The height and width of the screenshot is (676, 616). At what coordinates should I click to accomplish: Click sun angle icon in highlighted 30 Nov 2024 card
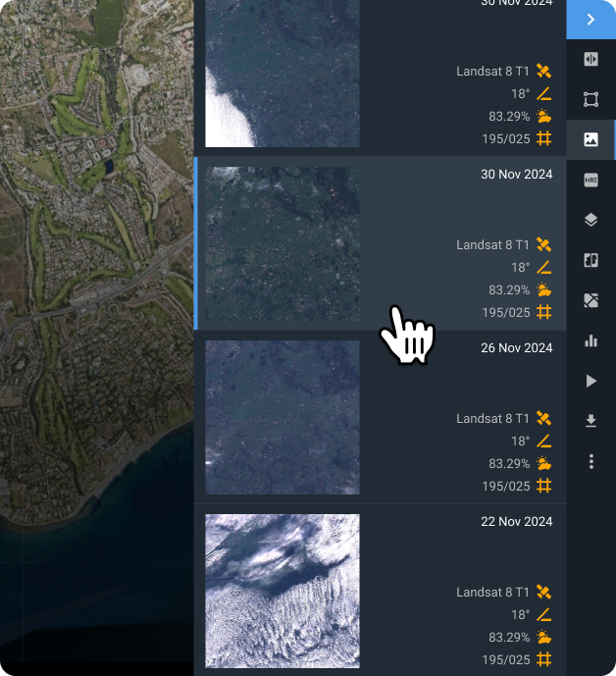[544, 267]
